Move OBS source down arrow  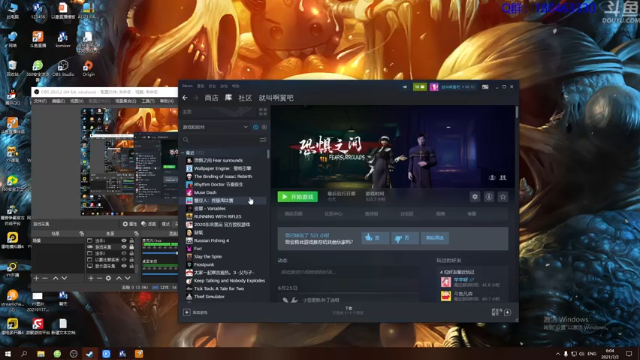tap(128, 278)
